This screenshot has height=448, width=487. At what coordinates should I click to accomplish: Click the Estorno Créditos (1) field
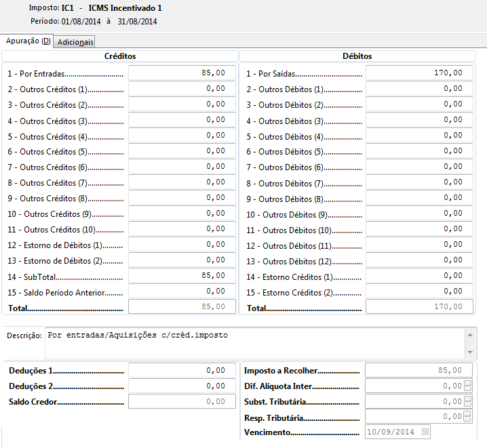coord(419,275)
